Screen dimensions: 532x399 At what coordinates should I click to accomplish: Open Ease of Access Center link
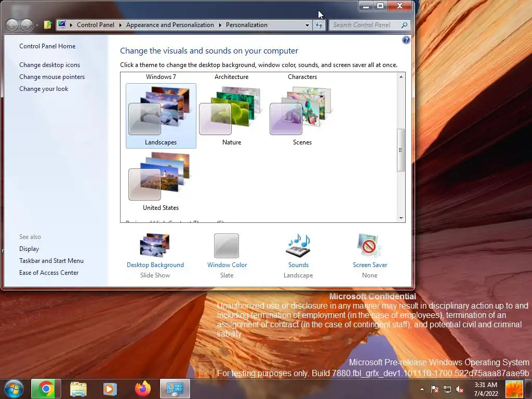pyautogui.click(x=49, y=272)
